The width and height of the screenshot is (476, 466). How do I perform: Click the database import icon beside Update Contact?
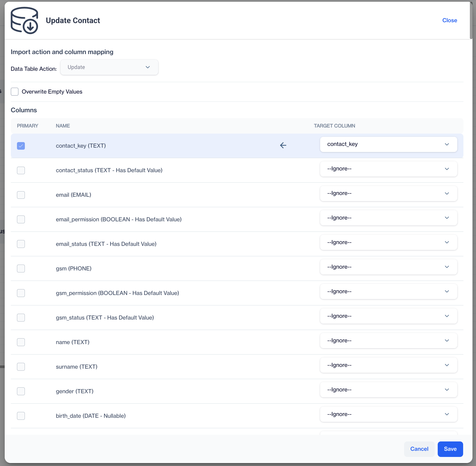point(24,20)
